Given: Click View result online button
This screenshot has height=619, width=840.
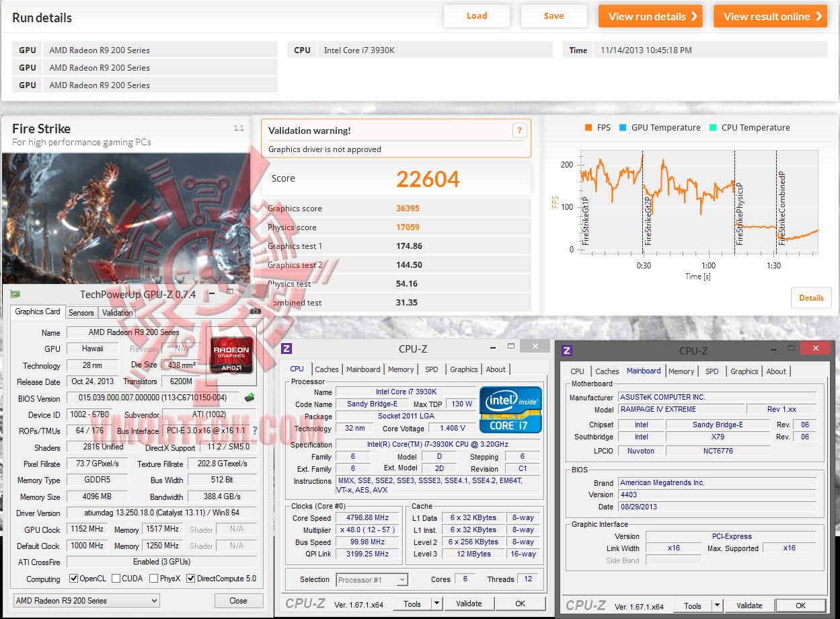Looking at the screenshot, I should 770,16.
